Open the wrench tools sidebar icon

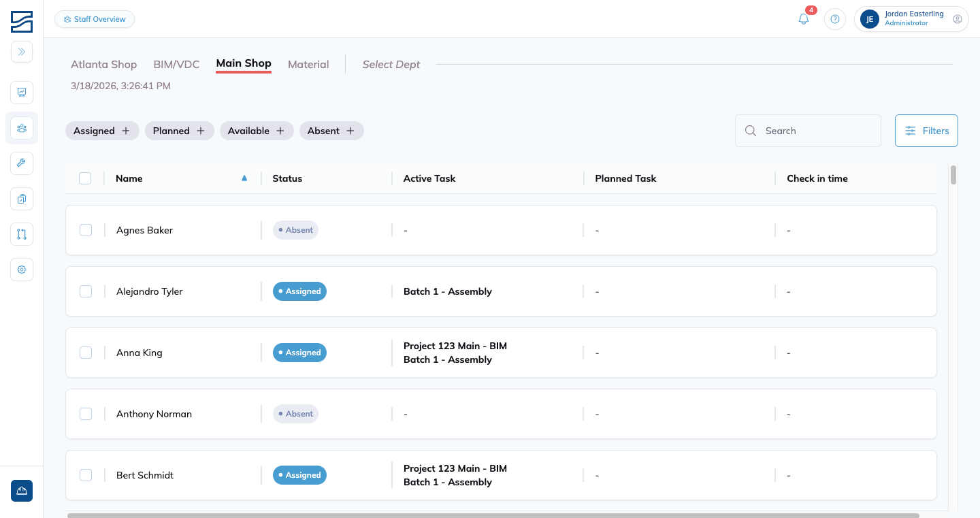[x=22, y=163]
